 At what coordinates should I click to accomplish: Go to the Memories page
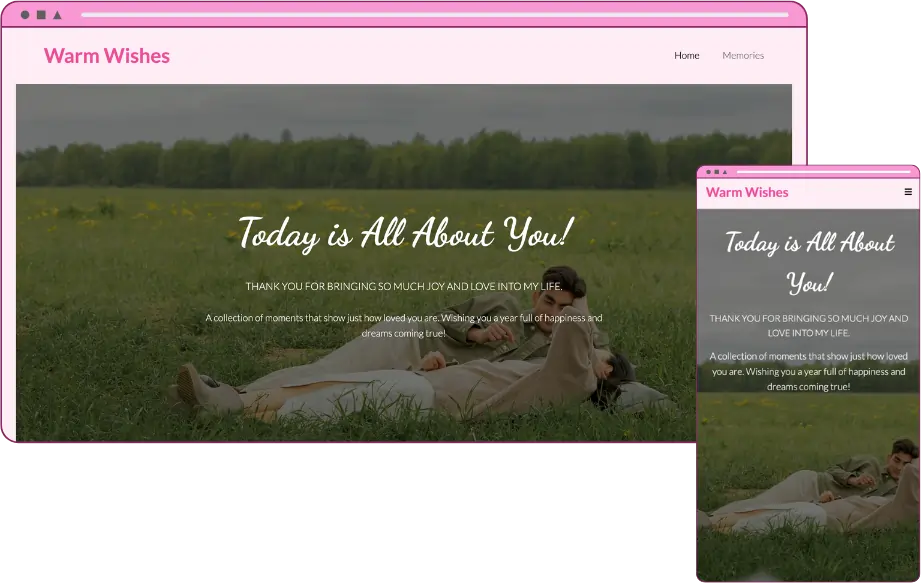pyautogui.click(x=743, y=56)
